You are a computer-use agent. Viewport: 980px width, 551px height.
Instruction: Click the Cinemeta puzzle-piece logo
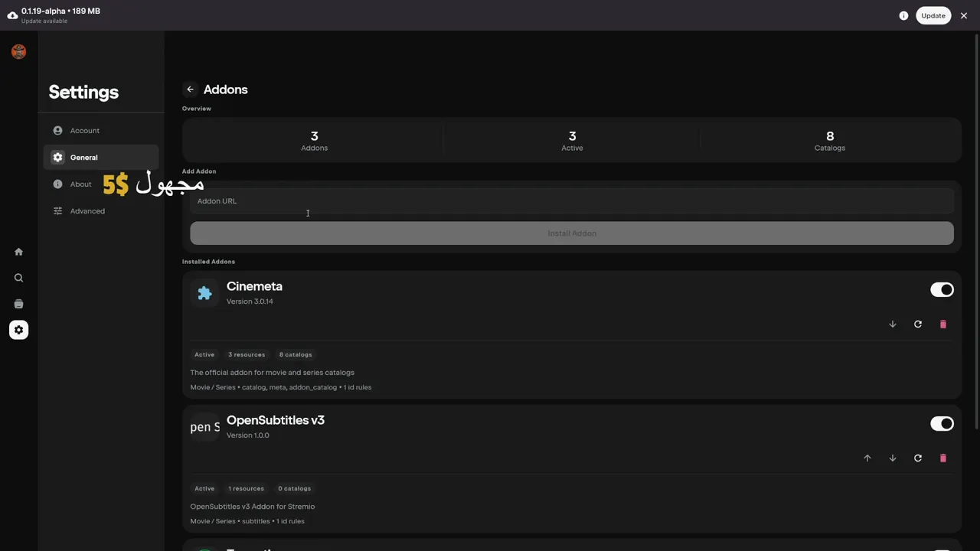click(204, 293)
